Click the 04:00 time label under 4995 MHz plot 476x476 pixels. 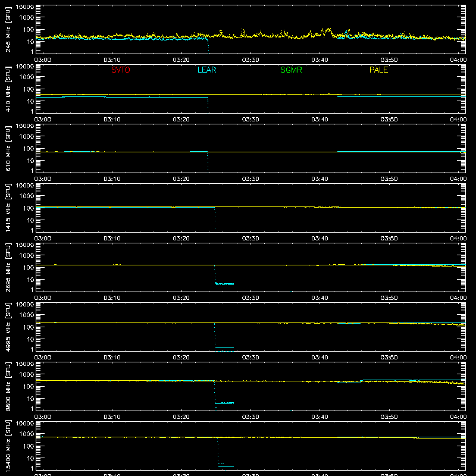coord(458,358)
